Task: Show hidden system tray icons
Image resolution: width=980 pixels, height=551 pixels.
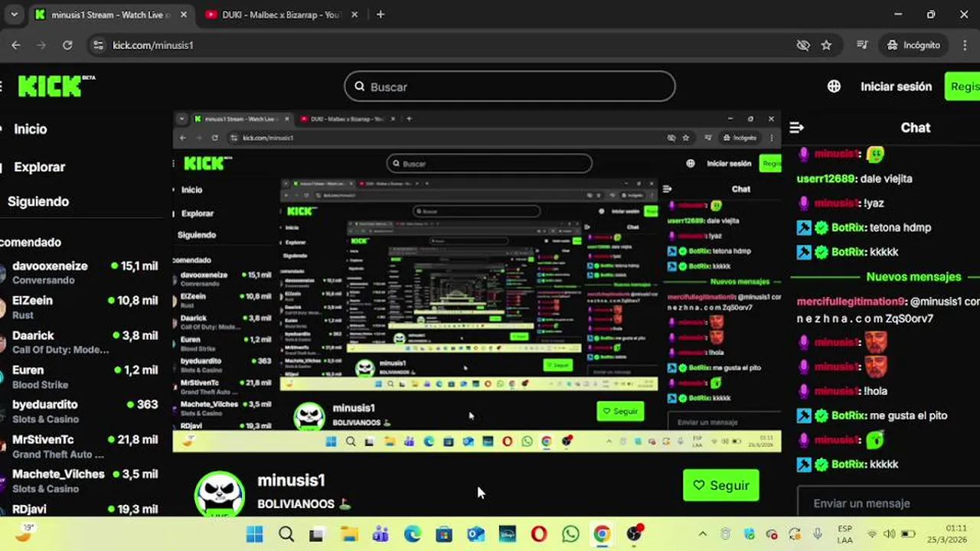Action: 703,534
